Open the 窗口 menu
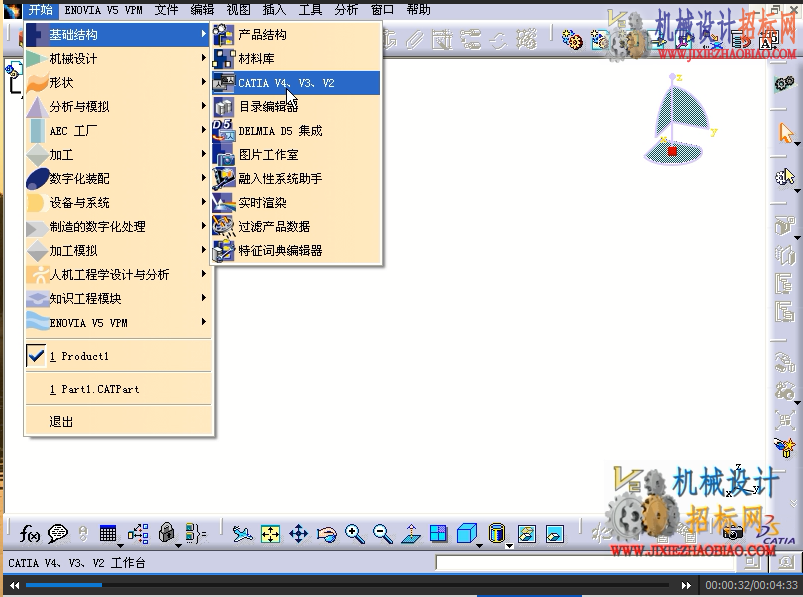 (x=382, y=10)
